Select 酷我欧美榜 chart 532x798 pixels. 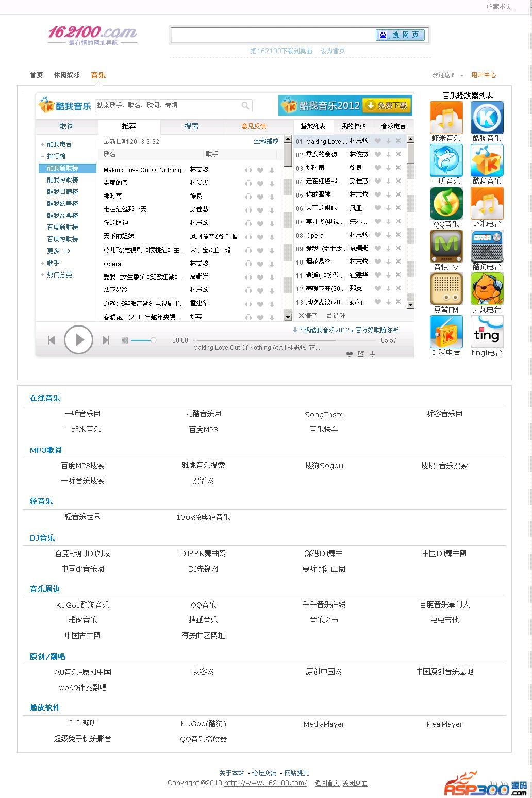(62, 203)
